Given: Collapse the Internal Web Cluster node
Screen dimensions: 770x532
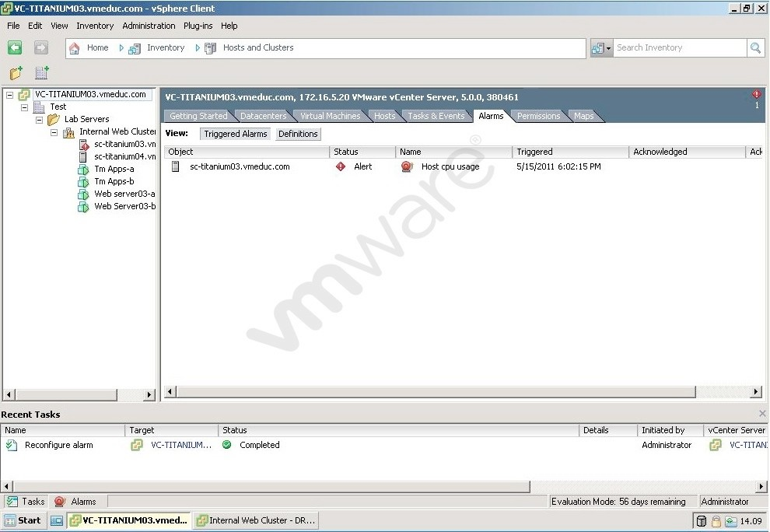Looking at the screenshot, I should tap(54, 132).
